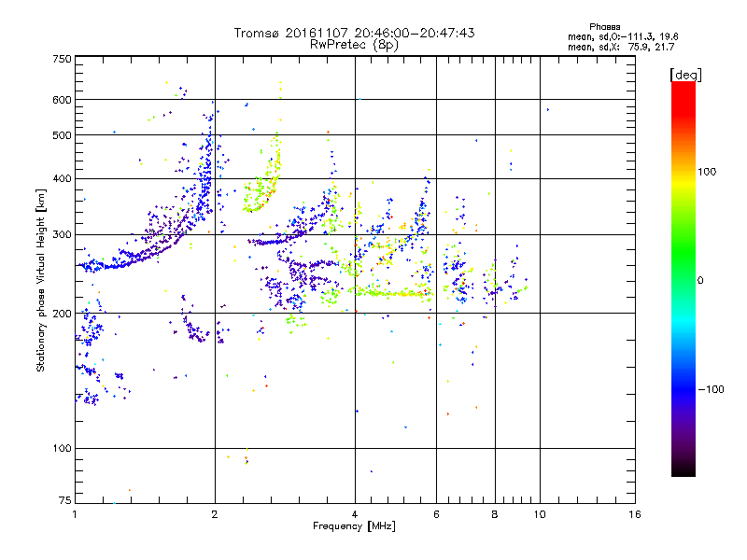
Task: Click the x-axis tick label '10'
Action: (x=540, y=514)
